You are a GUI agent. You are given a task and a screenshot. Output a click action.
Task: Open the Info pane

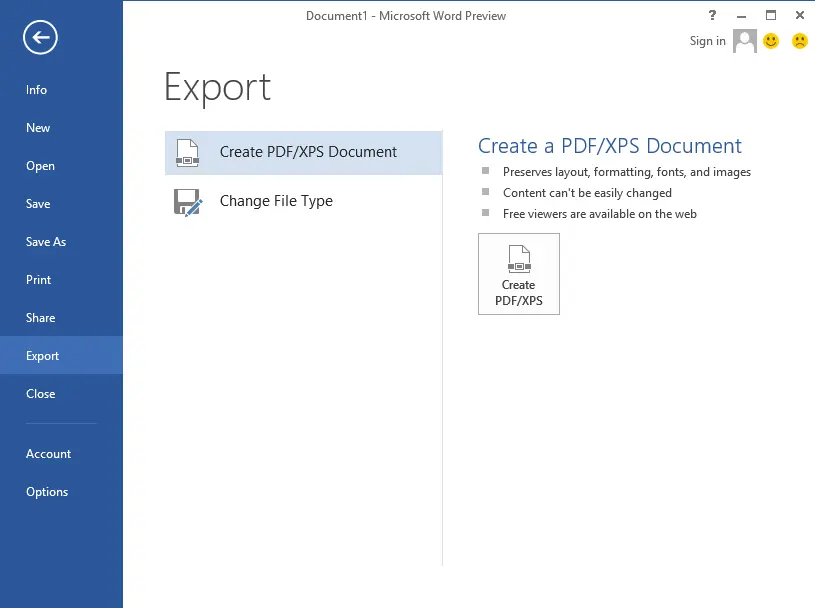pos(36,90)
